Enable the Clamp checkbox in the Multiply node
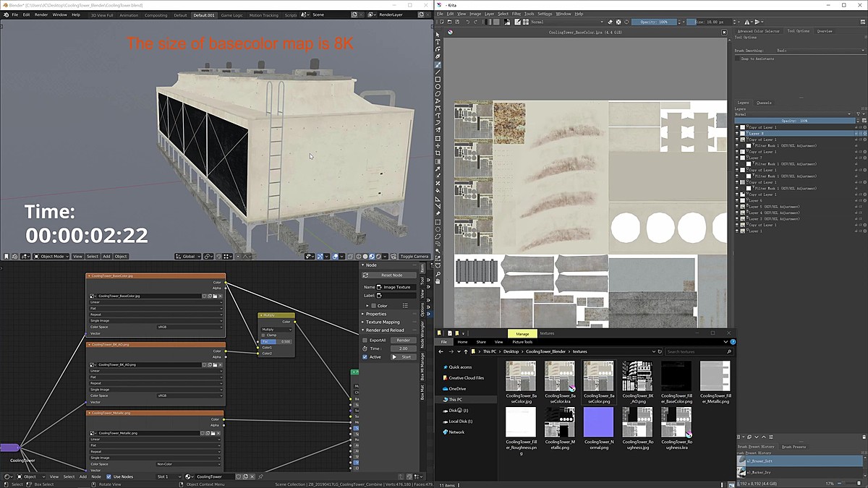The image size is (868, 488). (x=263, y=335)
